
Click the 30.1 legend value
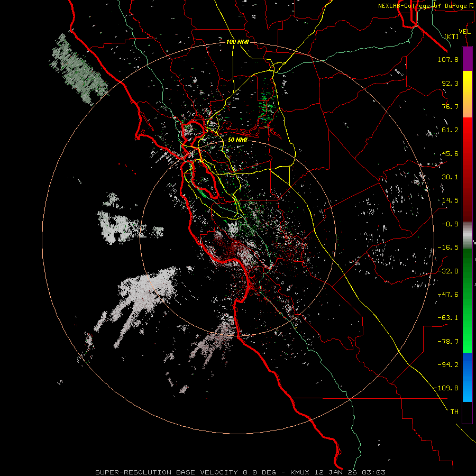click(x=450, y=177)
